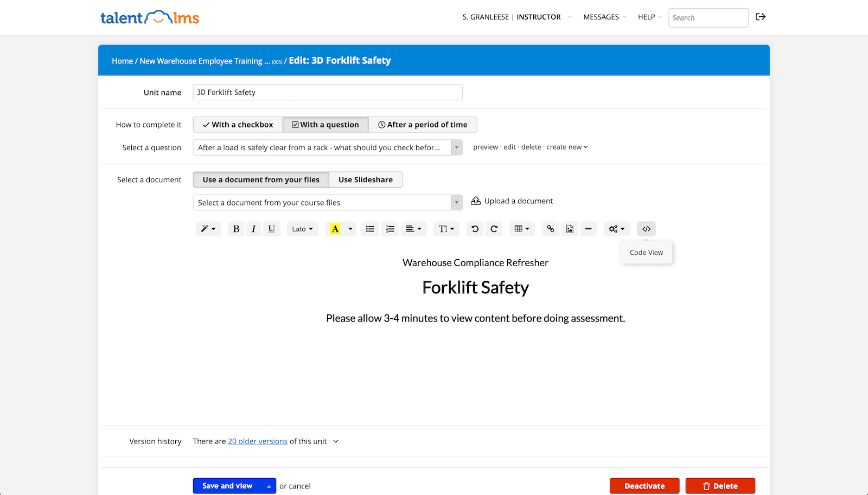Click in the Search field
Viewport: 868px width, 495px height.
point(709,18)
